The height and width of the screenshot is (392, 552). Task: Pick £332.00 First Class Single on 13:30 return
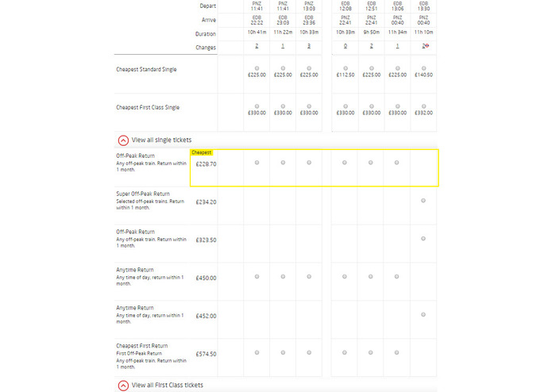[423, 106]
